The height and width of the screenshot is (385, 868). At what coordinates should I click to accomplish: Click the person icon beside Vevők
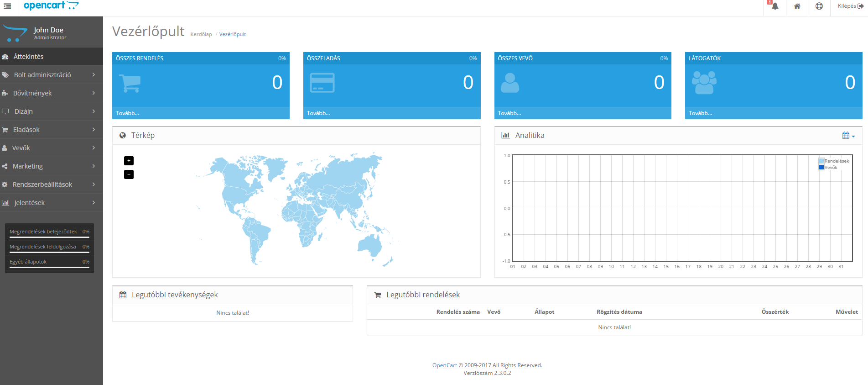(x=4, y=148)
